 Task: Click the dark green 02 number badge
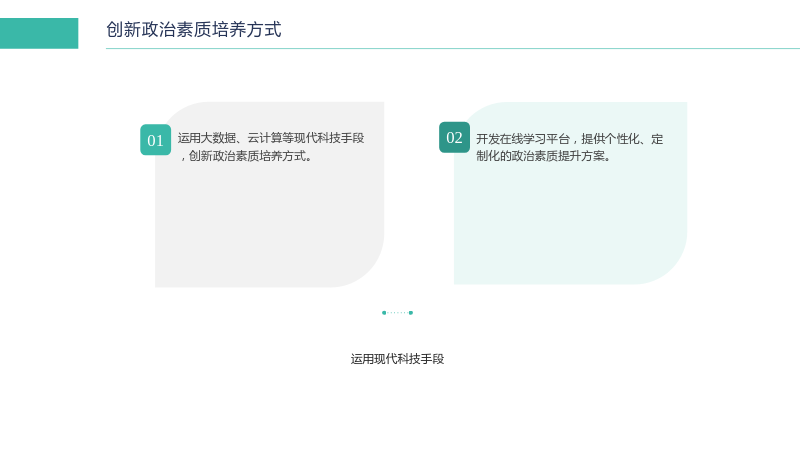coord(455,137)
